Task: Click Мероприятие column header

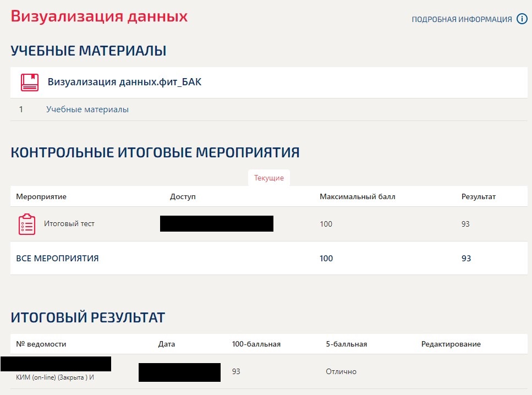Action: 41,196
